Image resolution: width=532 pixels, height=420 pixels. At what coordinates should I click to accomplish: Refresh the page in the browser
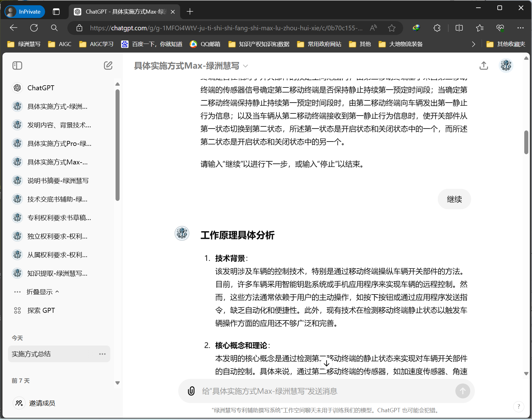34,28
